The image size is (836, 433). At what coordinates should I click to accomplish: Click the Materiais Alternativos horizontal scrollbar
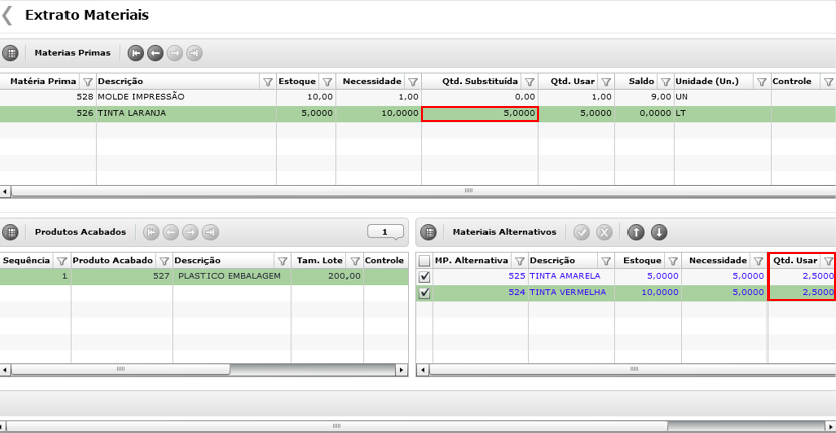pos(632,369)
